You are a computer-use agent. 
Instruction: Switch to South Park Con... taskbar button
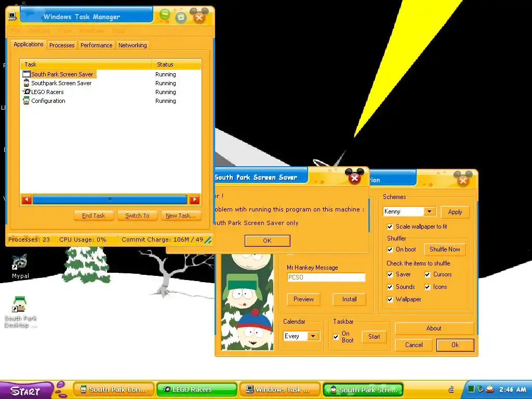pos(114,390)
